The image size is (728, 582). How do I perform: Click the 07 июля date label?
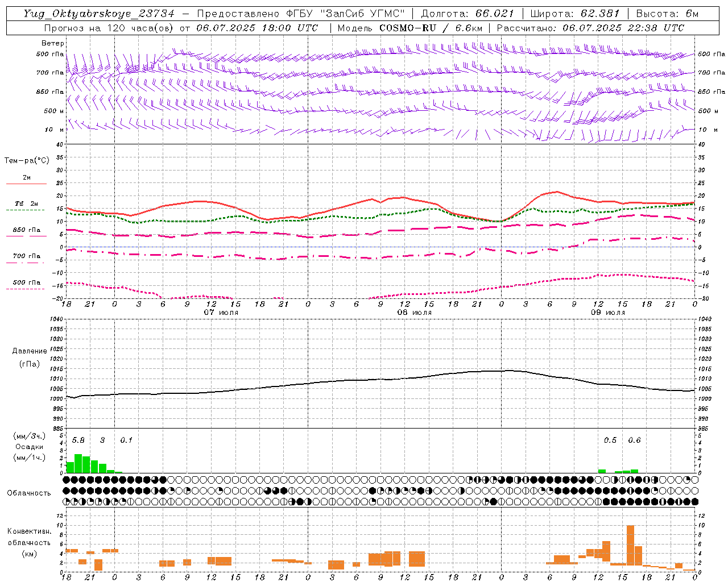[x=221, y=313]
